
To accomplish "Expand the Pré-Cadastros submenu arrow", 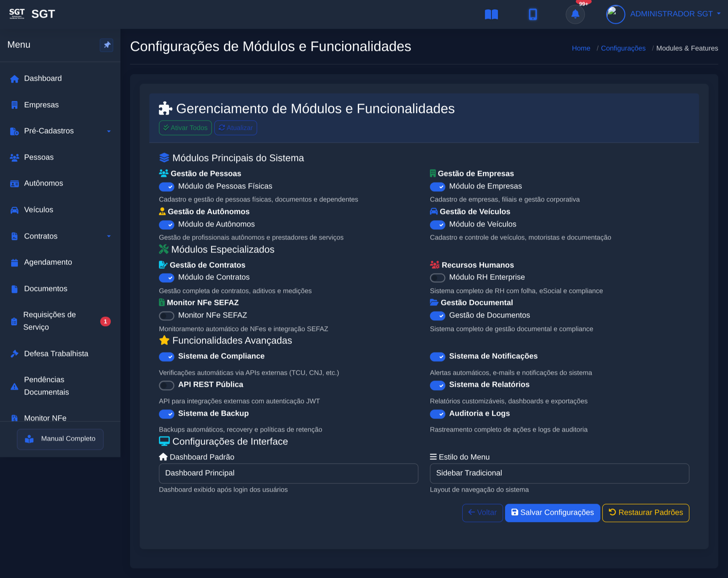I will click(109, 131).
